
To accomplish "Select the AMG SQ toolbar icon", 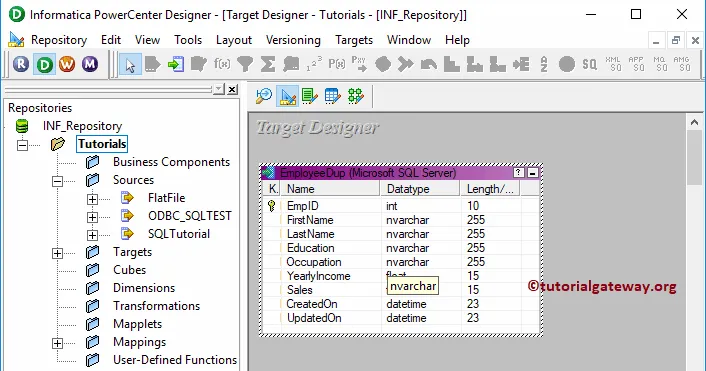I will coord(682,64).
